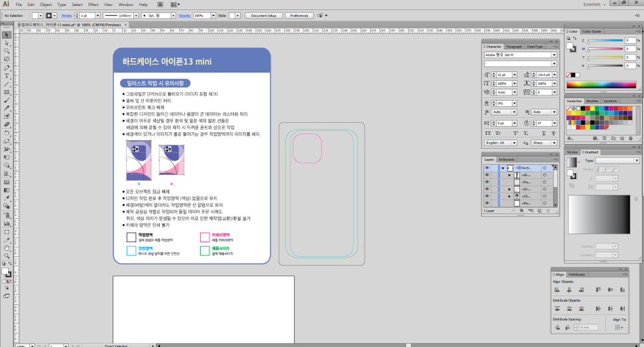
Task: Switch to the Artboards tab
Action: [507, 159]
